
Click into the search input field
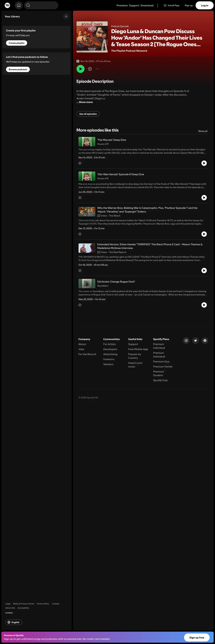pyautogui.click(x=41, y=5)
